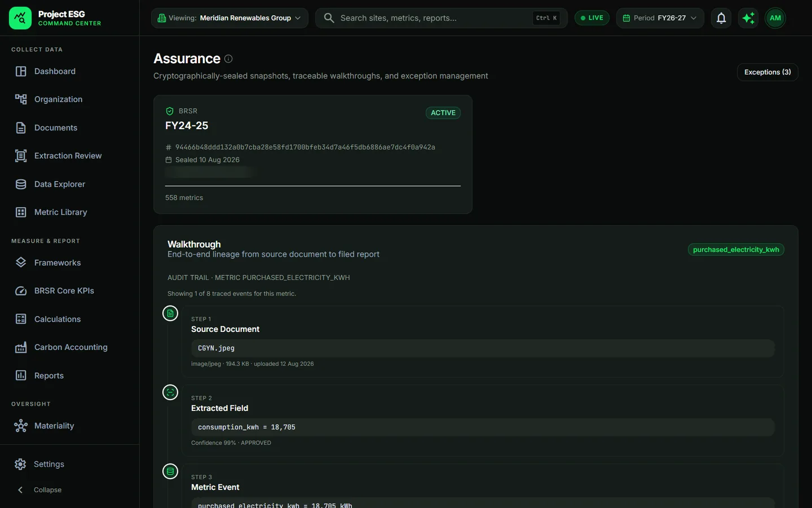Click the Step 1 source document timeline icon
This screenshot has width=812, height=508.
tap(170, 313)
